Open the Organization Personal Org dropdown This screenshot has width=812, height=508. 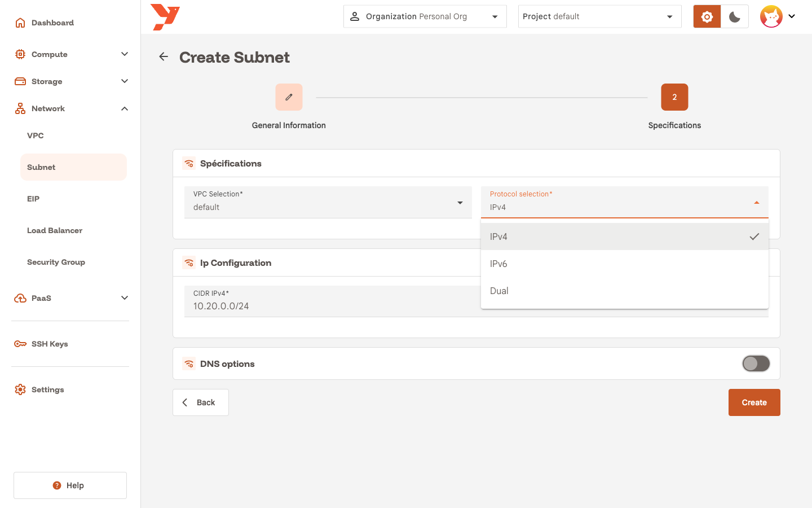point(425,16)
